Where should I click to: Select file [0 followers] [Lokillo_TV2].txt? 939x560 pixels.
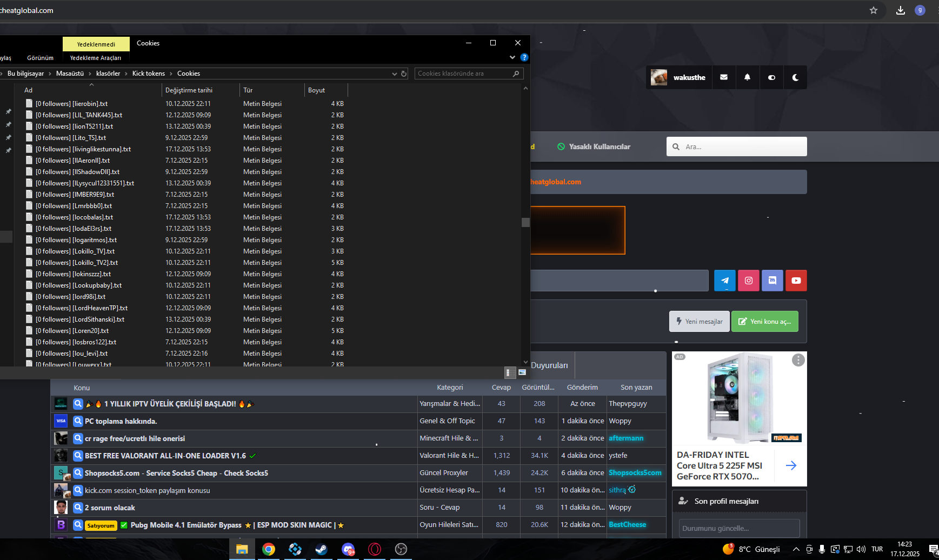pyautogui.click(x=77, y=263)
